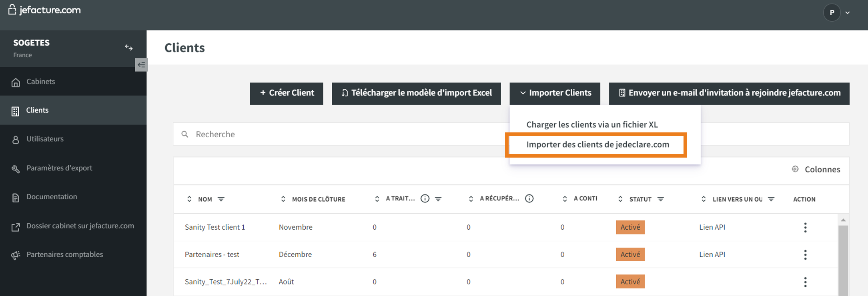Open actions menu for Partenaires - test
Screen dimensions: 868x296
(x=805, y=255)
